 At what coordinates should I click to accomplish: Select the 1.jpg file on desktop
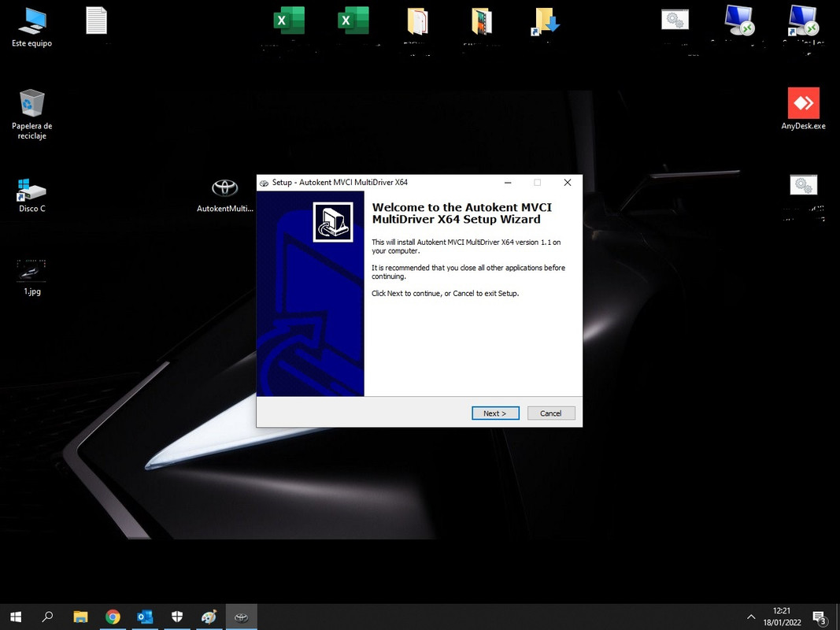point(31,277)
